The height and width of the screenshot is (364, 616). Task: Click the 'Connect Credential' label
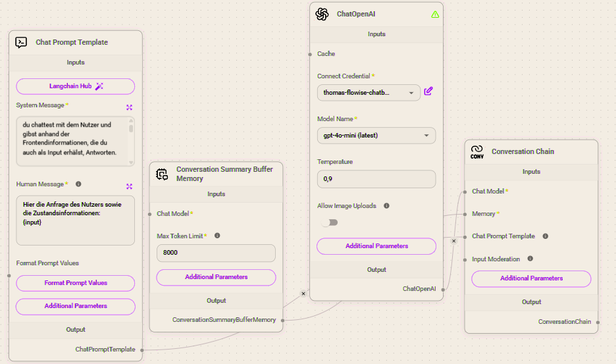coord(344,76)
